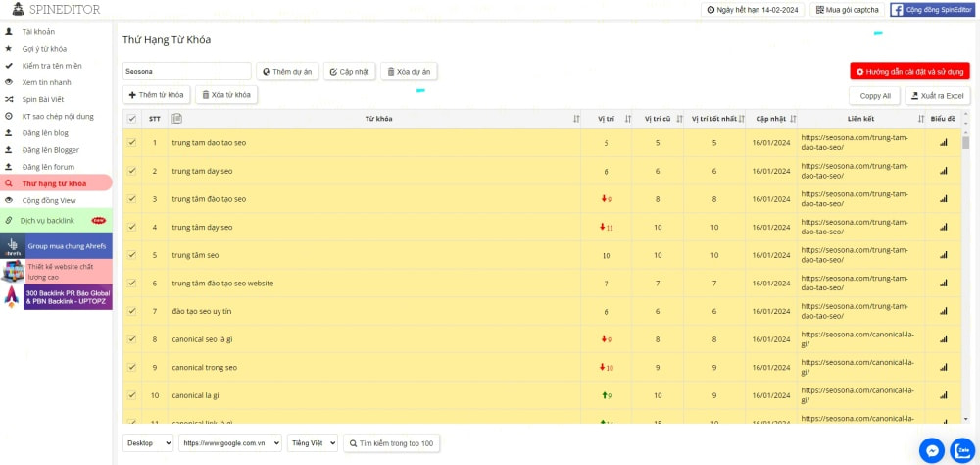This screenshot has width=980, height=465.
Task: Toggle the select-all header checkbox
Action: click(x=132, y=119)
